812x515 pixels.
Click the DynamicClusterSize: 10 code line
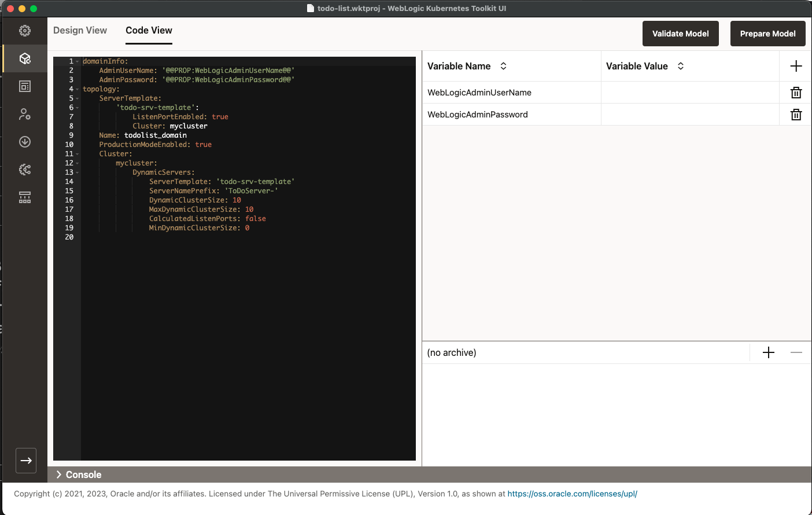tap(195, 200)
